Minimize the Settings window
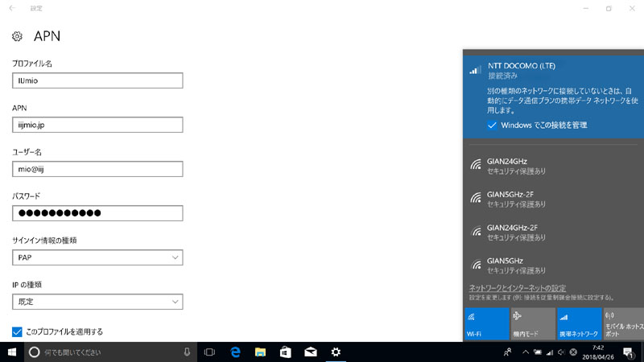Image resolution: width=644 pixels, height=362 pixels. click(586, 8)
